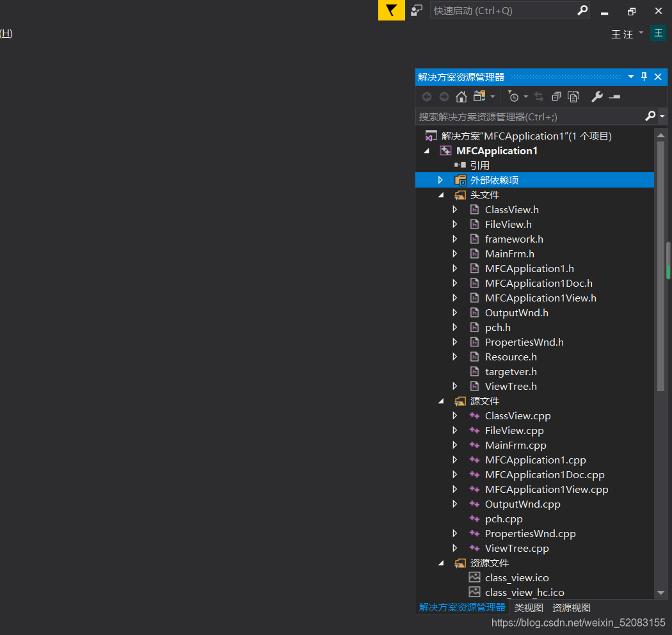672x635 pixels.
Task: Click the Quick Launch magnifier icon
Action: [582, 10]
